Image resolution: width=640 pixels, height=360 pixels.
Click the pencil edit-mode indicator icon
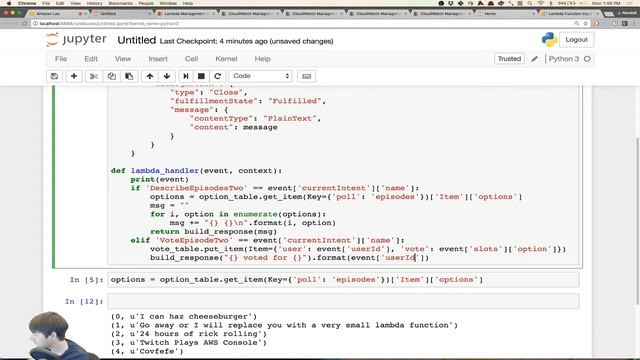point(534,59)
